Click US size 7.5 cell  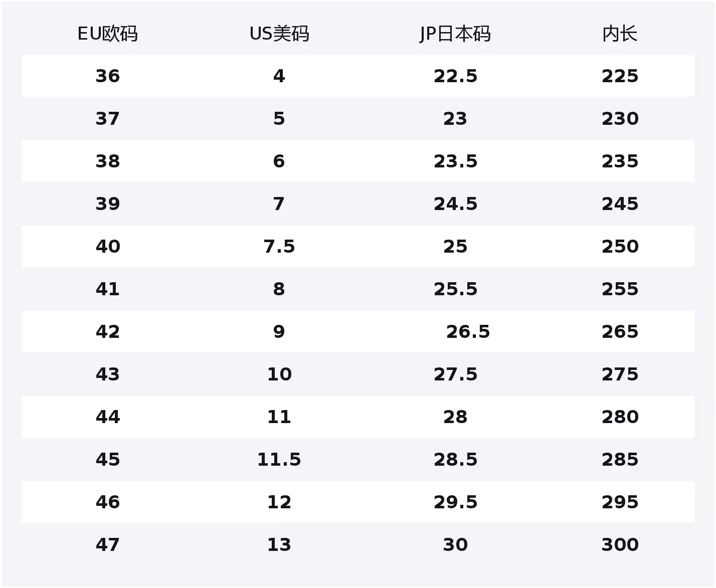[x=279, y=247]
